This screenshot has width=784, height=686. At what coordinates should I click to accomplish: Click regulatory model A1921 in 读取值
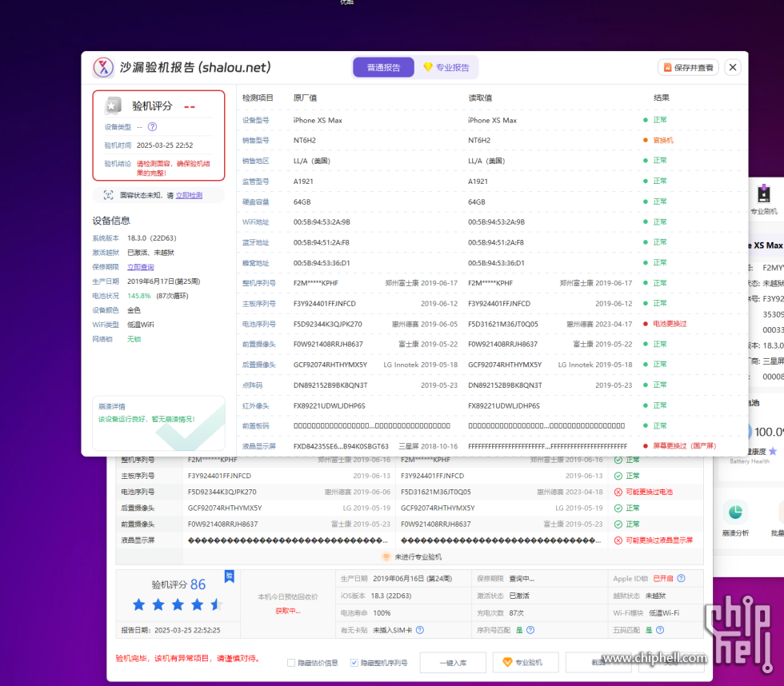(478, 181)
